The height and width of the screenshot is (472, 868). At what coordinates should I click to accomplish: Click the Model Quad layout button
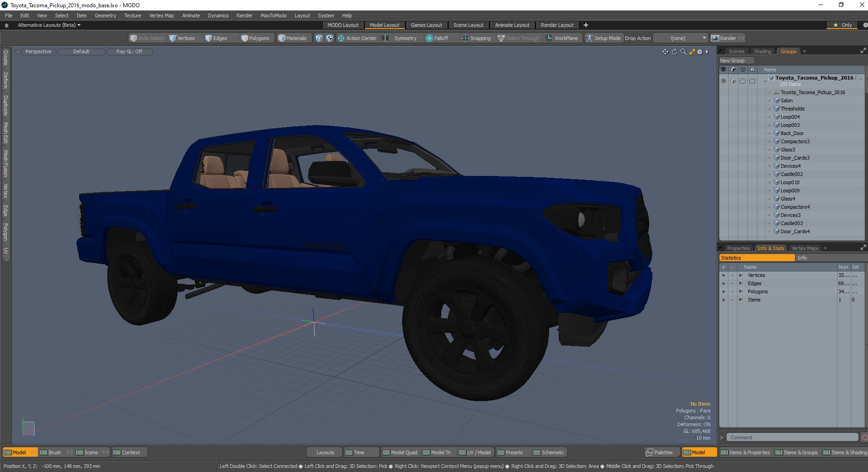coord(400,452)
